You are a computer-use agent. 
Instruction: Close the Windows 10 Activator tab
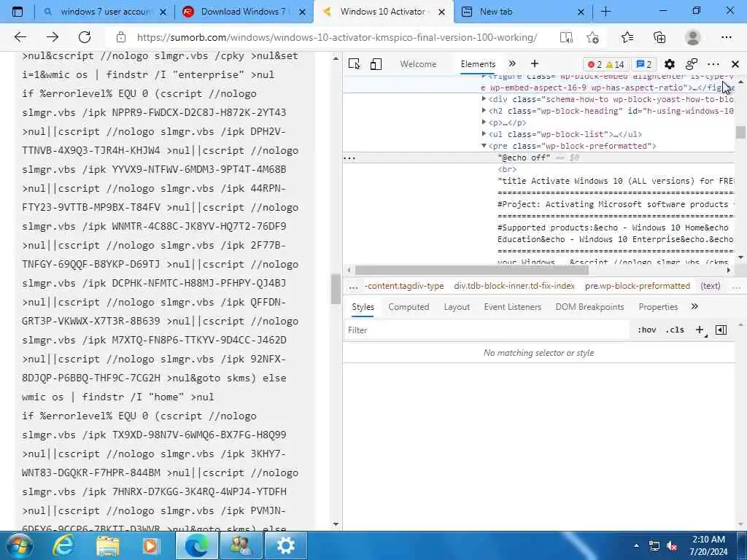tap(441, 12)
